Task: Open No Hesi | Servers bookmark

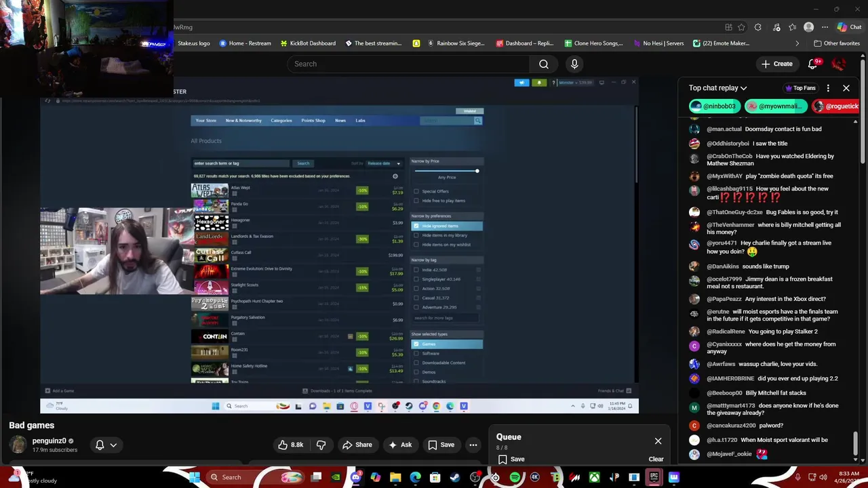Action: coord(658,43)
